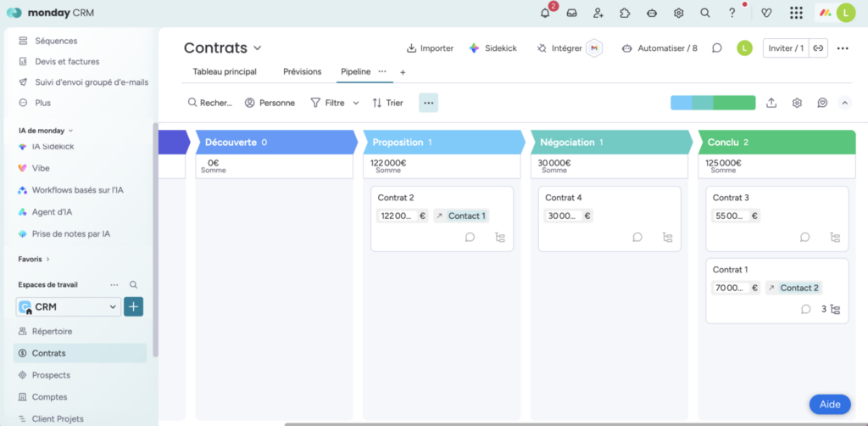This screenshot has height=426, width=868.
Task: Expand the Contrats board title dropdown
Action: (x=258, y=48)
